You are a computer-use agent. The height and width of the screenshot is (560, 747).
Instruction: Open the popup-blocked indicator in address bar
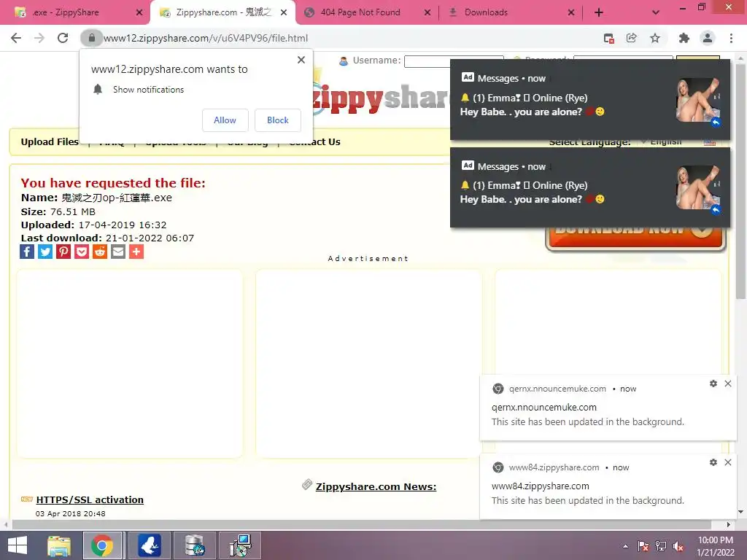608,38
